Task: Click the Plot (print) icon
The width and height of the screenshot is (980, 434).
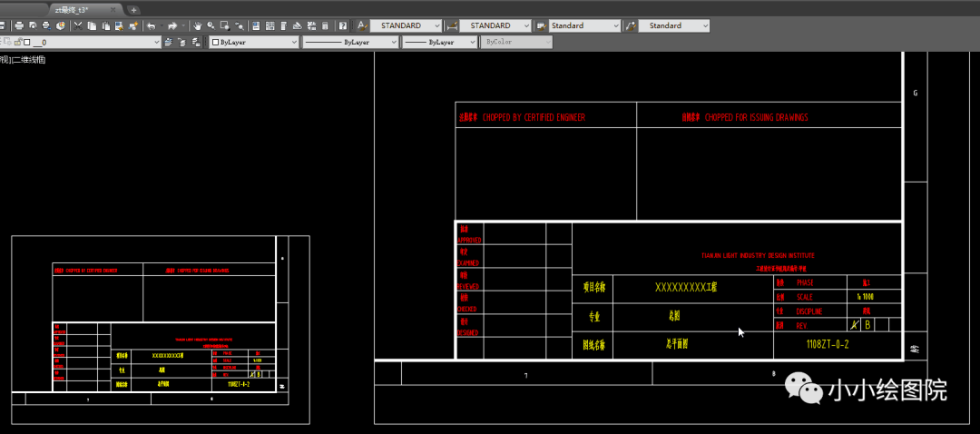Action: 19,25
